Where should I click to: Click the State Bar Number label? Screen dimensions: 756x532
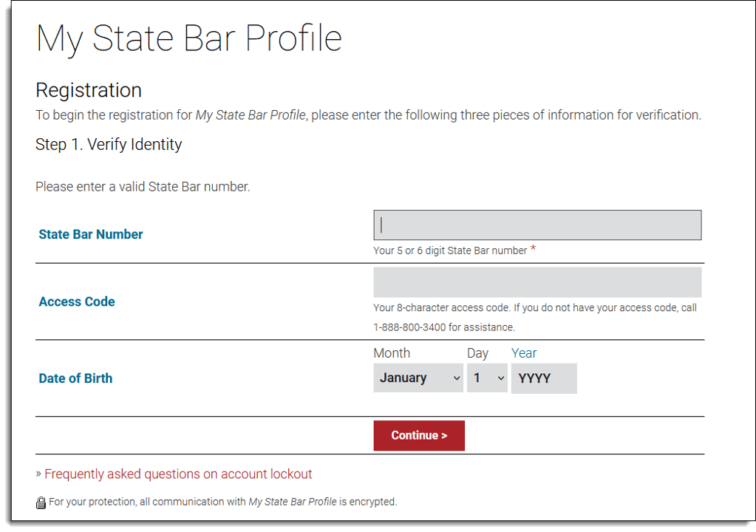coord(90,234)
